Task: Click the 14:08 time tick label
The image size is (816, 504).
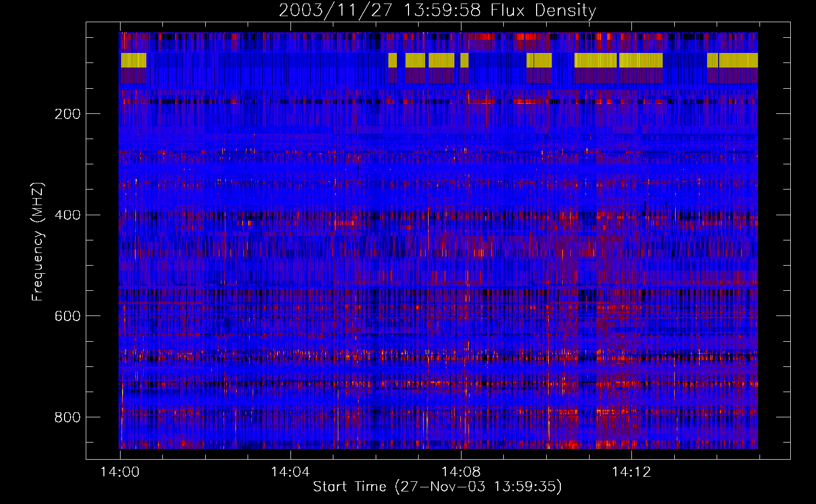Action: [461, 472]
